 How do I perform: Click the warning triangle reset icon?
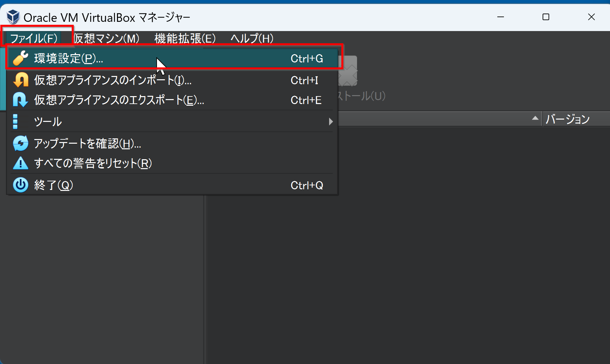click(20, 163)
